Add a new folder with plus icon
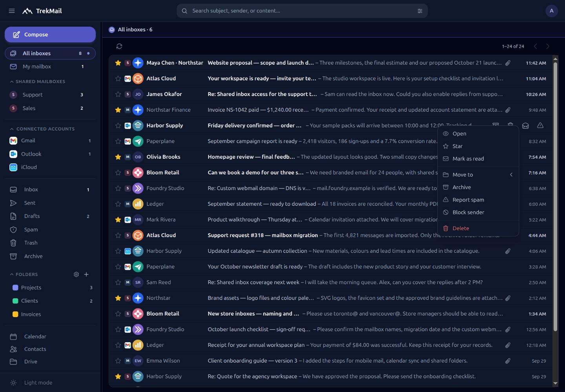 [86, 274]
